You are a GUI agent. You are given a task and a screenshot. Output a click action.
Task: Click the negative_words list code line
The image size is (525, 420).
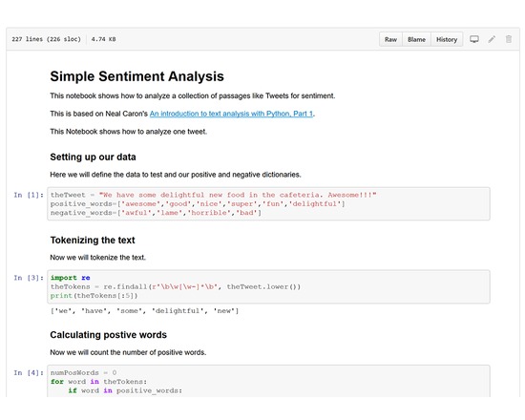point(156,213)
